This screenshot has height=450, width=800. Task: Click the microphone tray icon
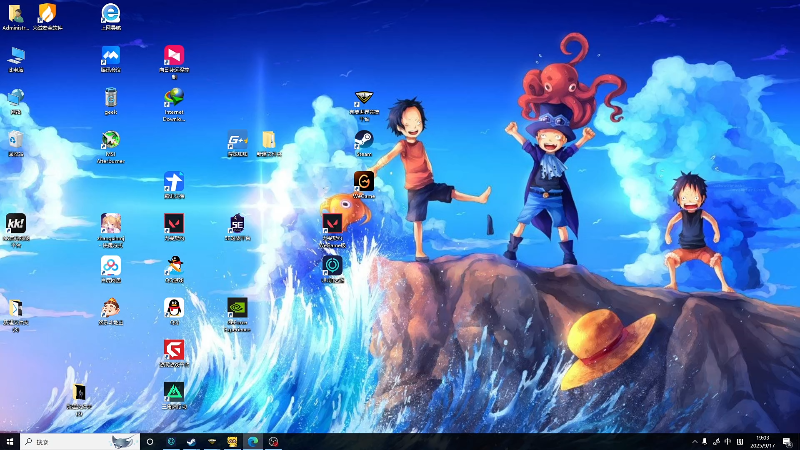click(705, 442)
